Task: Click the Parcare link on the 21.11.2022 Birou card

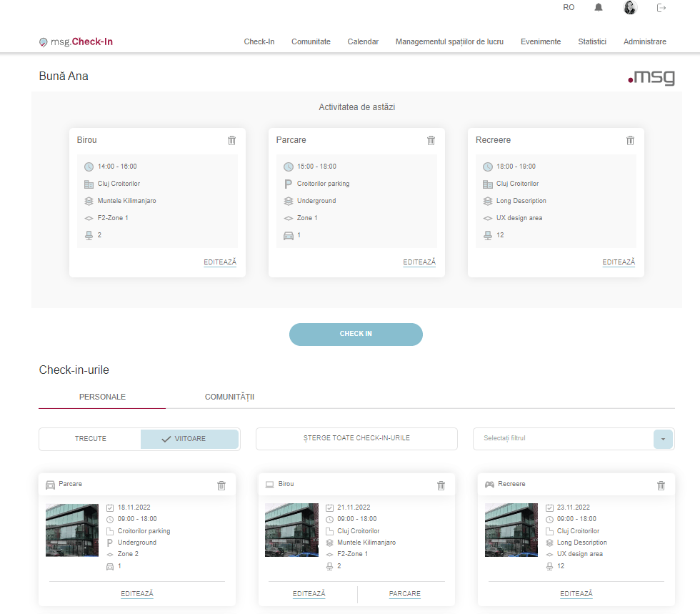Action: [x=405, y=594]
